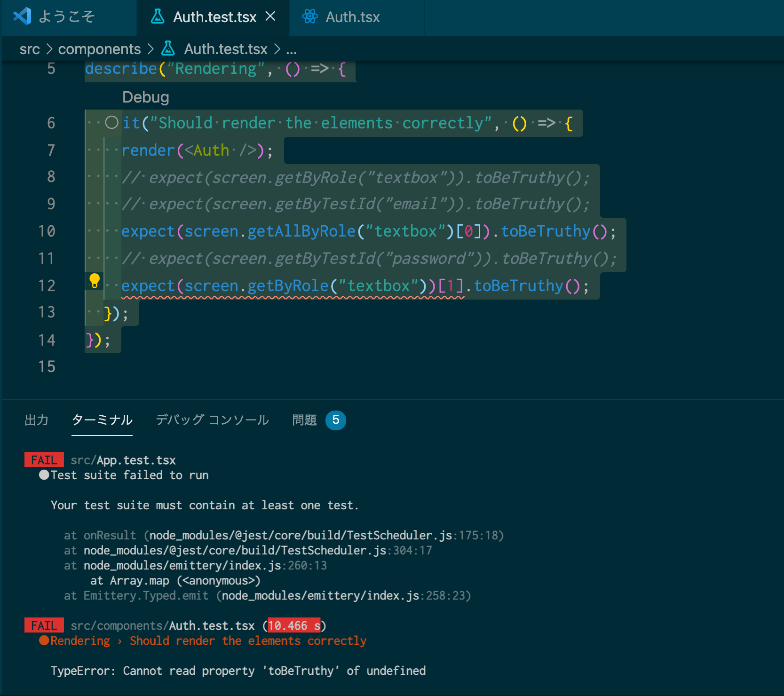Click the commented getByTestId("password") line

(x=369, y=259)
